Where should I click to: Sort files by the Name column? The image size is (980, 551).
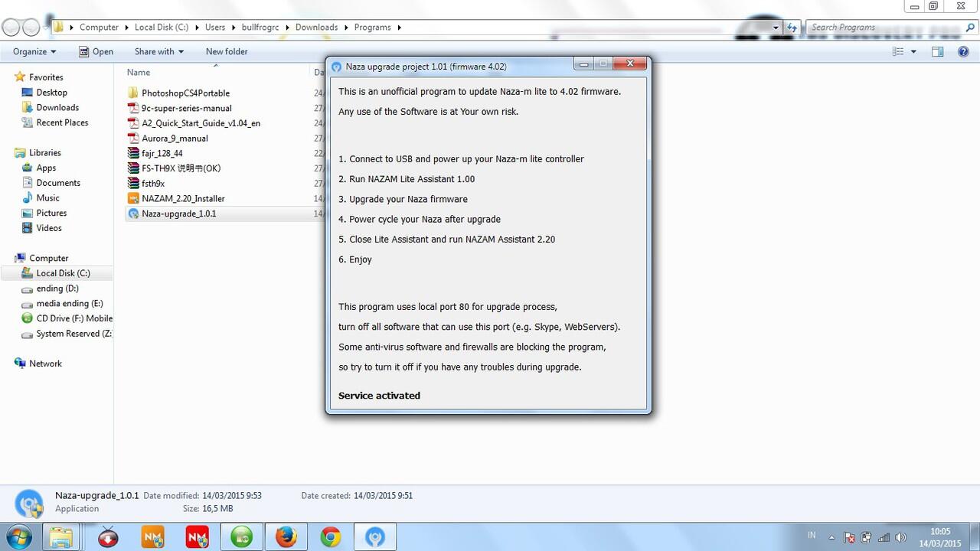click(139, 72)
